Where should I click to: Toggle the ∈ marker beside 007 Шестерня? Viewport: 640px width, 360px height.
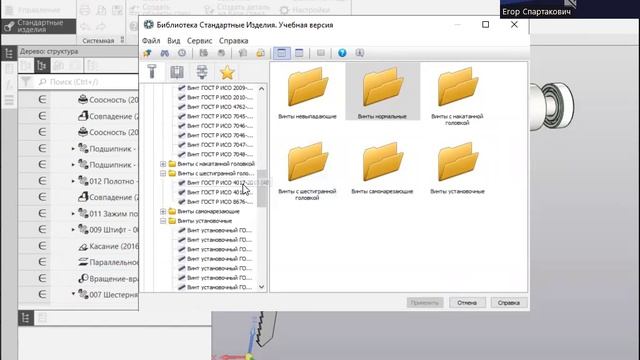[x=42, y=294]
